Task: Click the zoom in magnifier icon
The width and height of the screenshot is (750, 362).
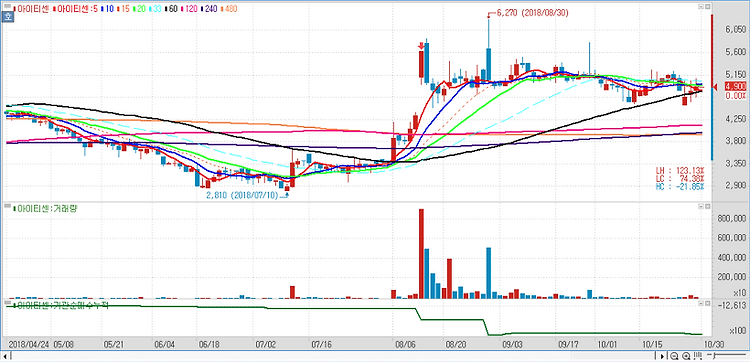Action: [x=686, y=356]
